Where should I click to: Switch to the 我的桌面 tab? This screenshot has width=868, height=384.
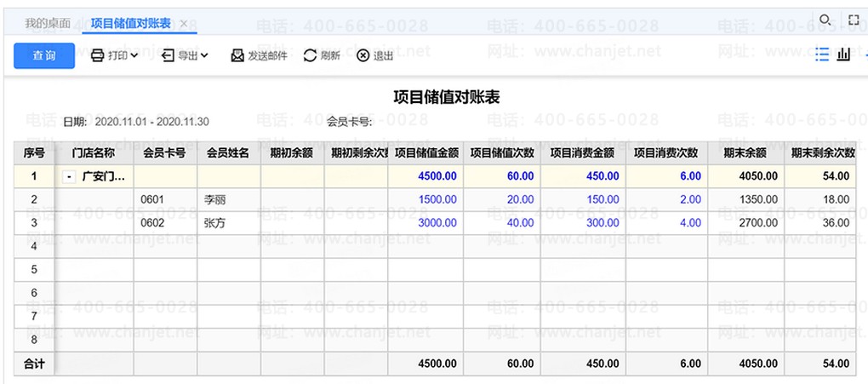[x=48, y=23]
